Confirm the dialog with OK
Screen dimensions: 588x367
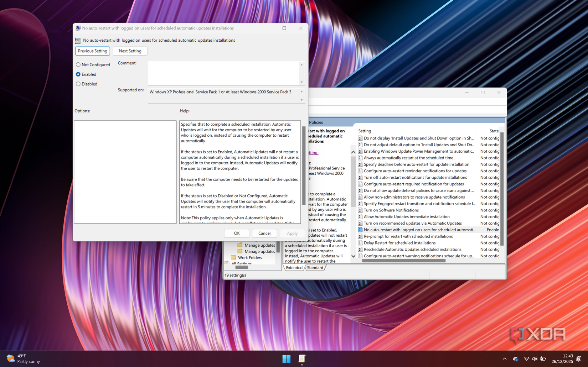[x=237, y=233]
